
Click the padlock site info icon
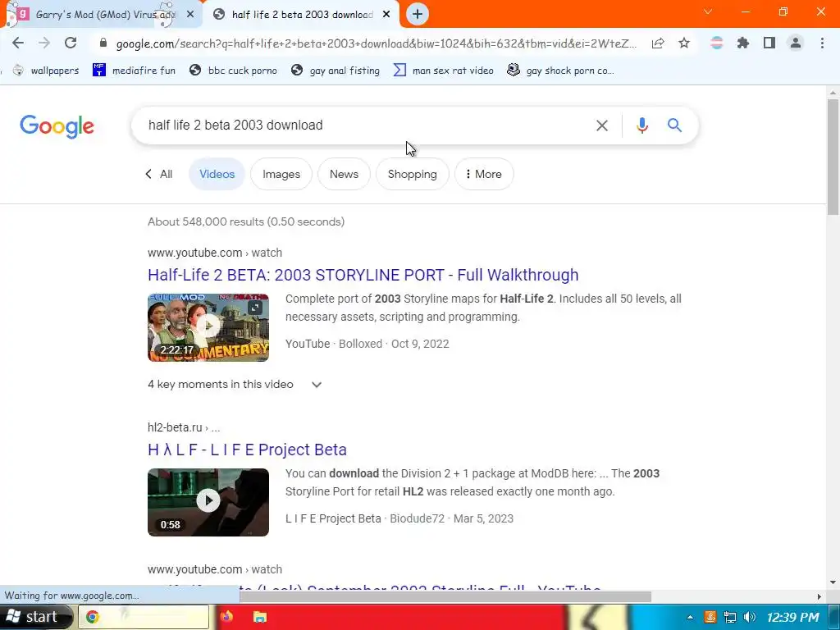[x=103, y=43]
